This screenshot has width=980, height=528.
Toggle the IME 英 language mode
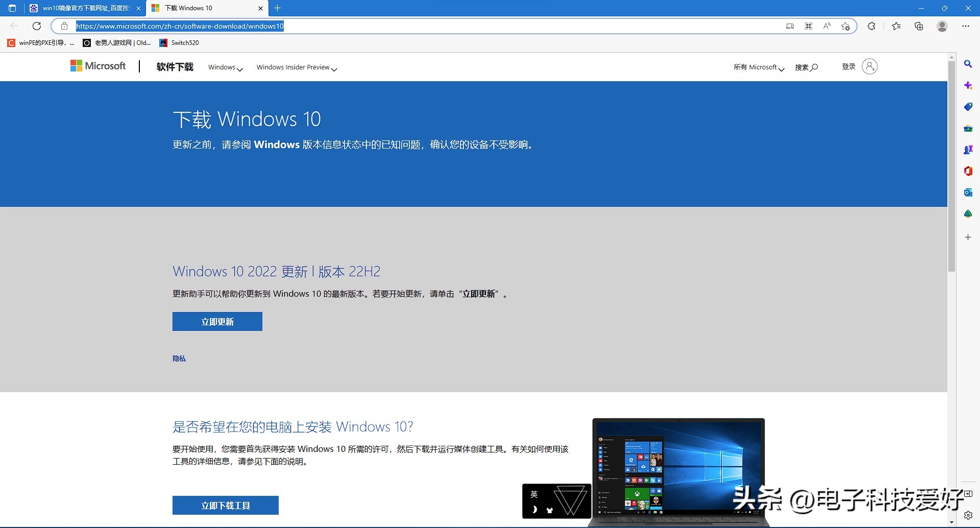pos(534,494)
